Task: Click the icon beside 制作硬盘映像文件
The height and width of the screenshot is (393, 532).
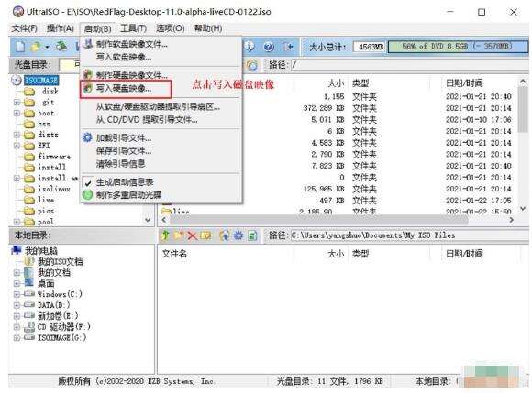Action: click(x=88, y=74)
